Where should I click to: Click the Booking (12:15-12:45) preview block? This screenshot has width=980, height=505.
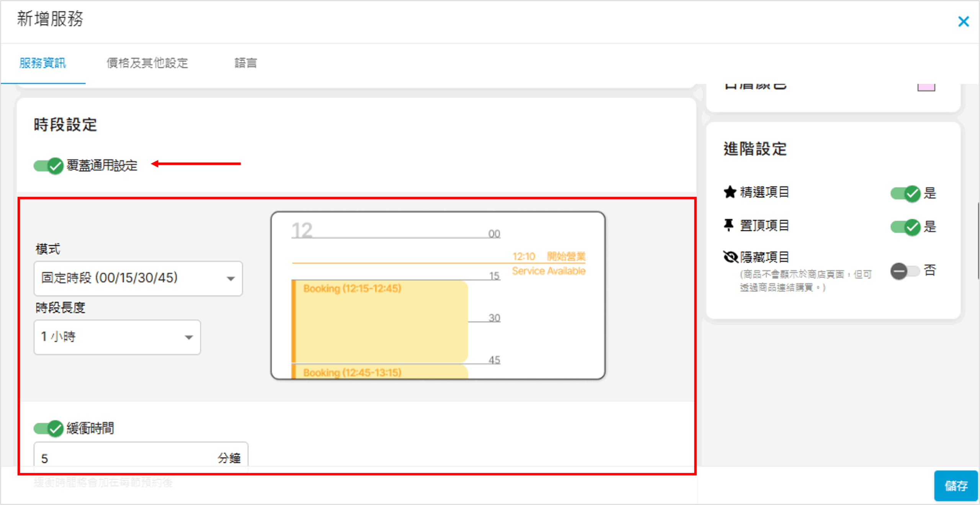[x=379, y=321]
